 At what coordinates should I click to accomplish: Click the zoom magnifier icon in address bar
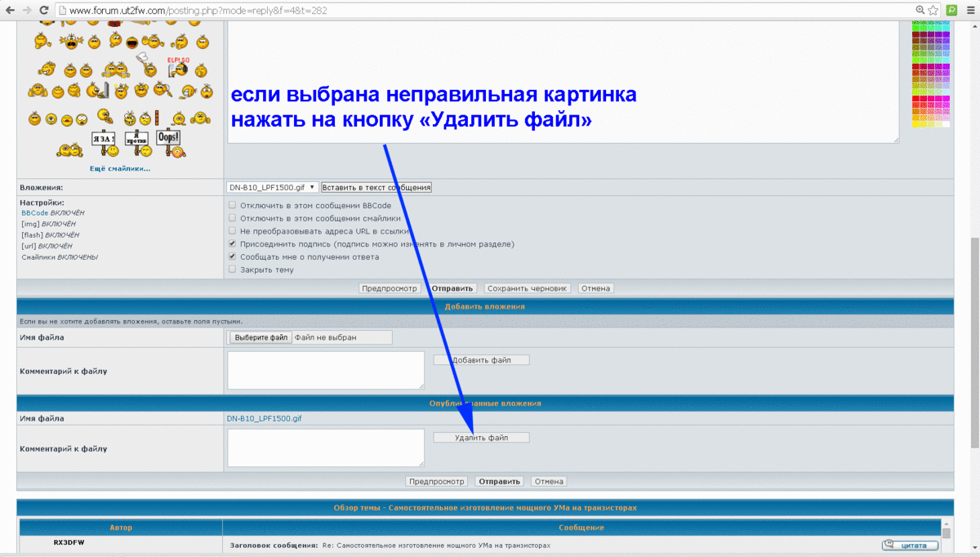[x=920, y=10]
